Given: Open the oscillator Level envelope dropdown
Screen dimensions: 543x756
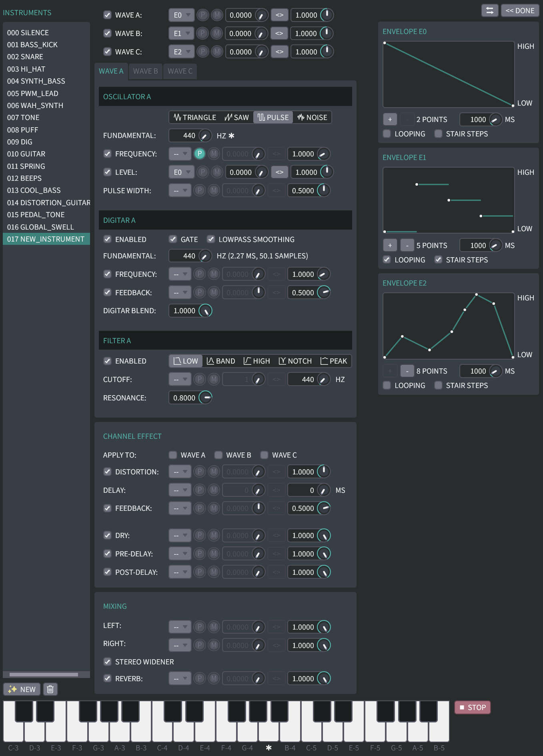Looking at the screenshot, I should click(181, 172).
